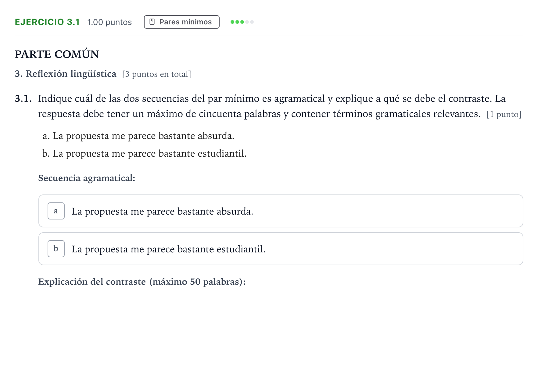538x392 pixels.
Task: Click the first green difficulty dot
Action: click(232, 22)
